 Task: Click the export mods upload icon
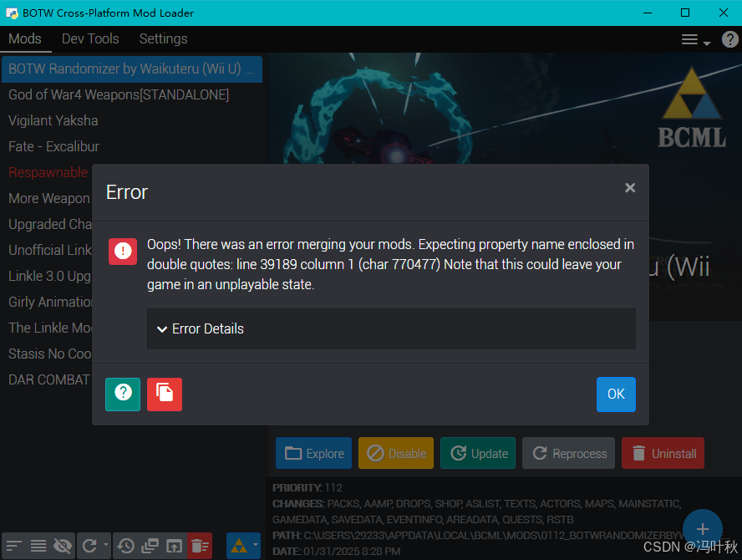[174, 547]
